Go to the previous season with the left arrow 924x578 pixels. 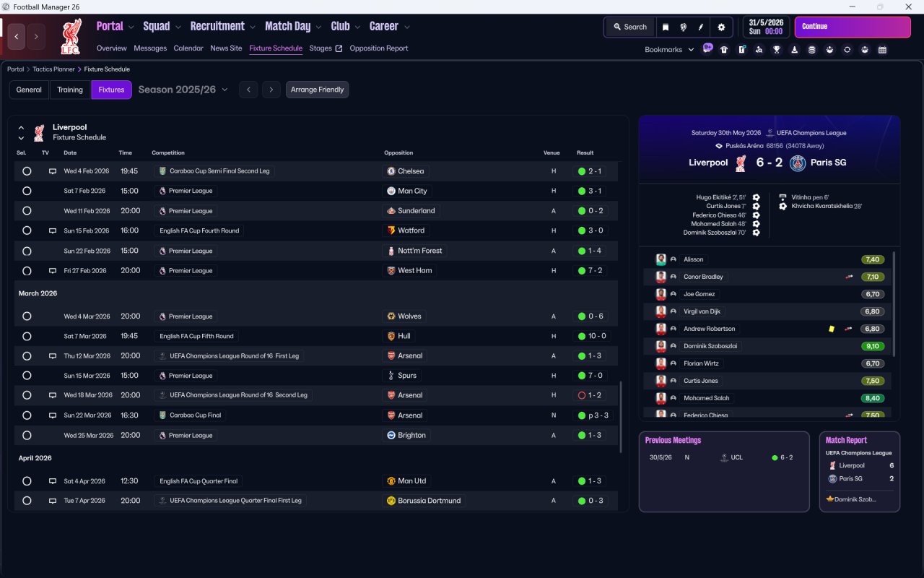coord(248,90)
